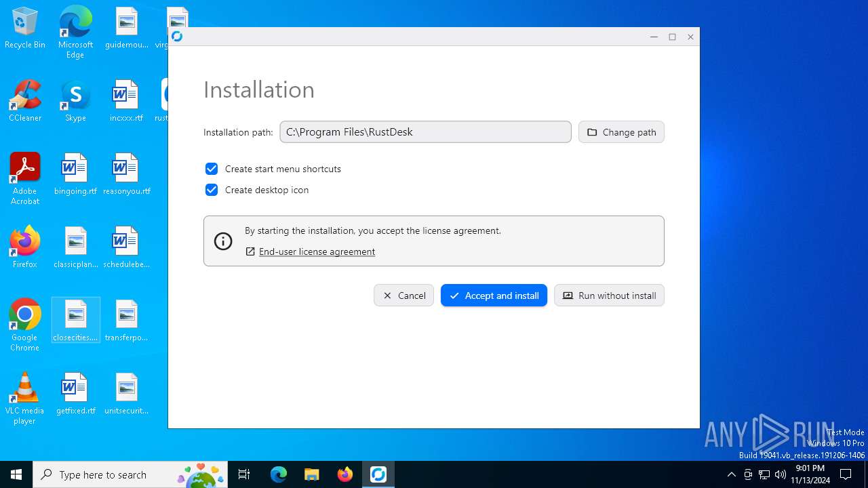Viewport: 868px width, 488px height.
Task: Minimize the RustDesk installer window
Action: [654, 37]
